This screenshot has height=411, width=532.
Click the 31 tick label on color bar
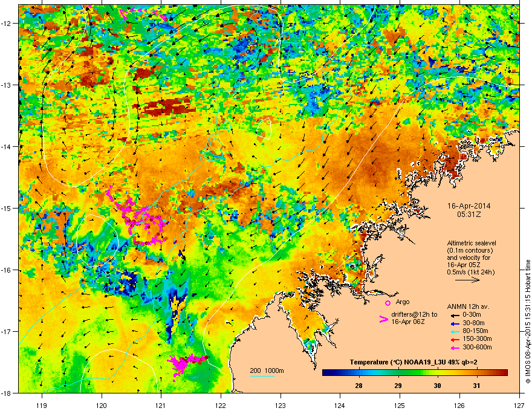[x=477, y=386]
